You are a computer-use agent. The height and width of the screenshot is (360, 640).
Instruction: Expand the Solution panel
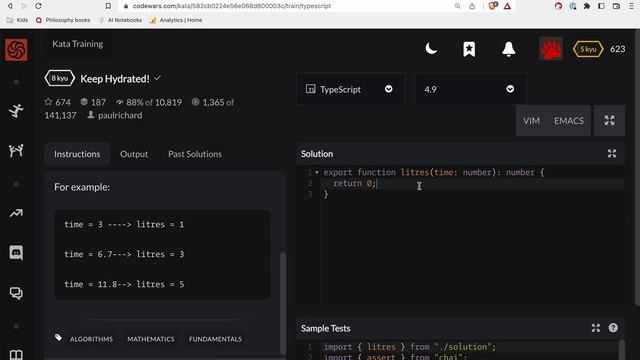point(611,154)
